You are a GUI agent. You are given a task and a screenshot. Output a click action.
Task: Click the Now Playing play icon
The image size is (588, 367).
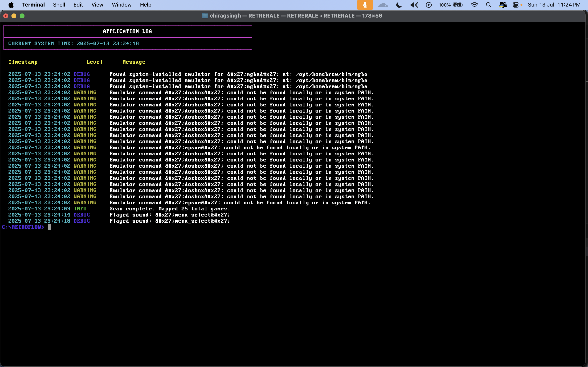click(429, 5)
